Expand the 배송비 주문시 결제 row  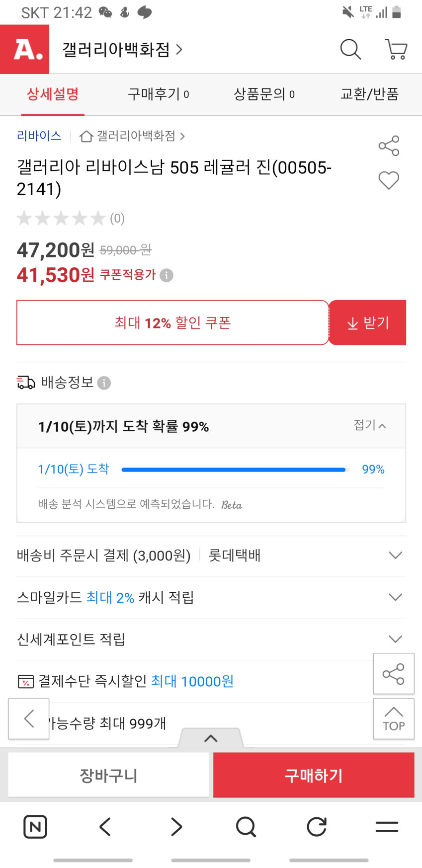(x=395, y=555)
